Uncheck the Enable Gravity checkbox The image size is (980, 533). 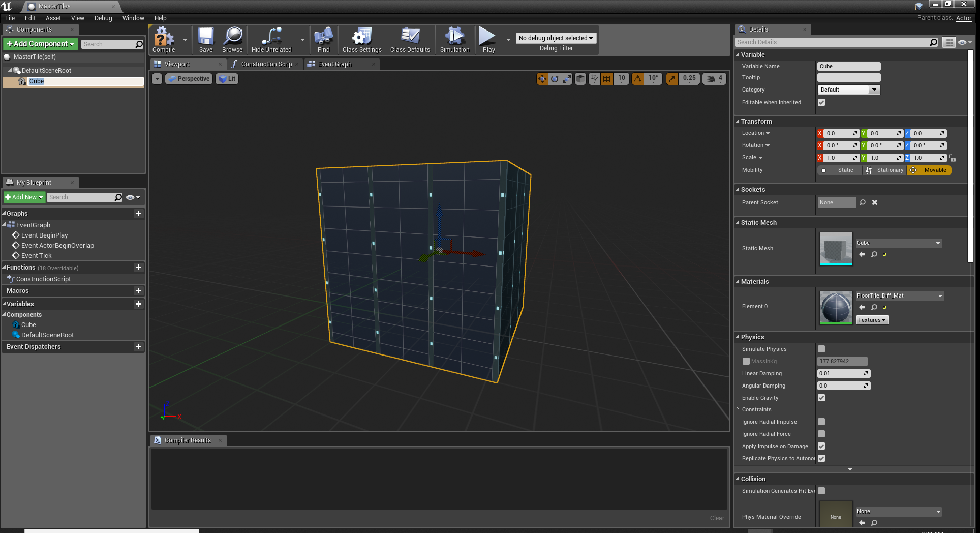pos(821,398)
